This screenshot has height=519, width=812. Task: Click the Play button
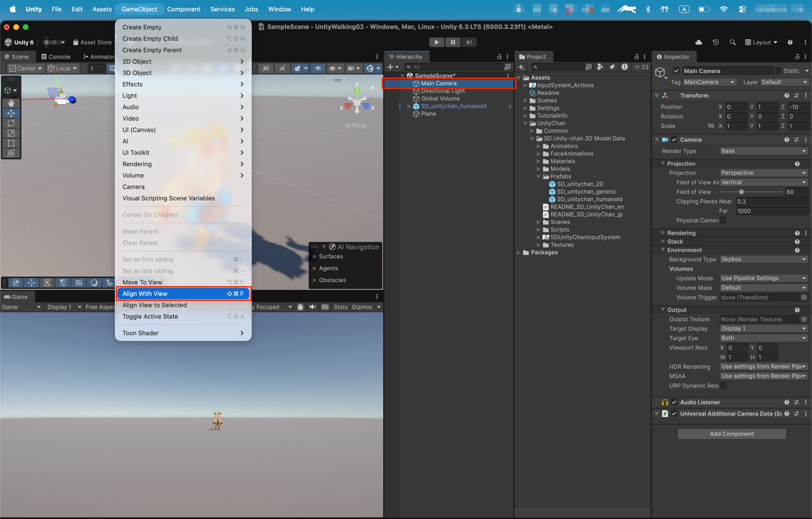coord(436,42)
